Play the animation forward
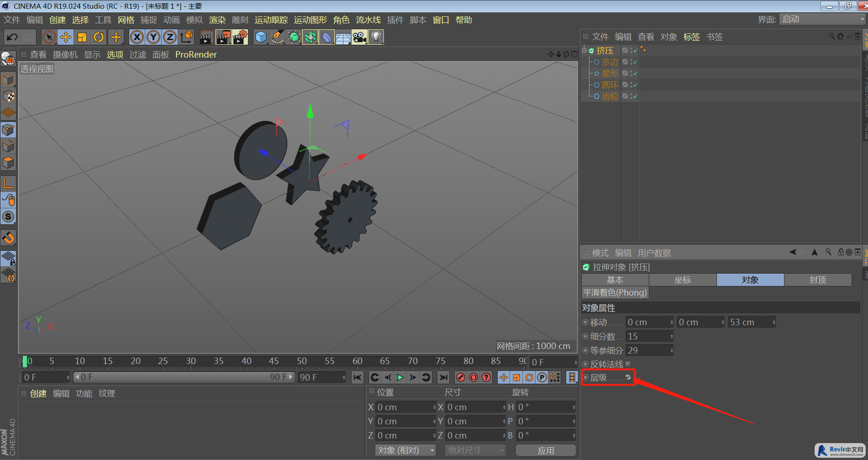The width and height of the screenshot is (868, 460). click(x=400, y=377)
